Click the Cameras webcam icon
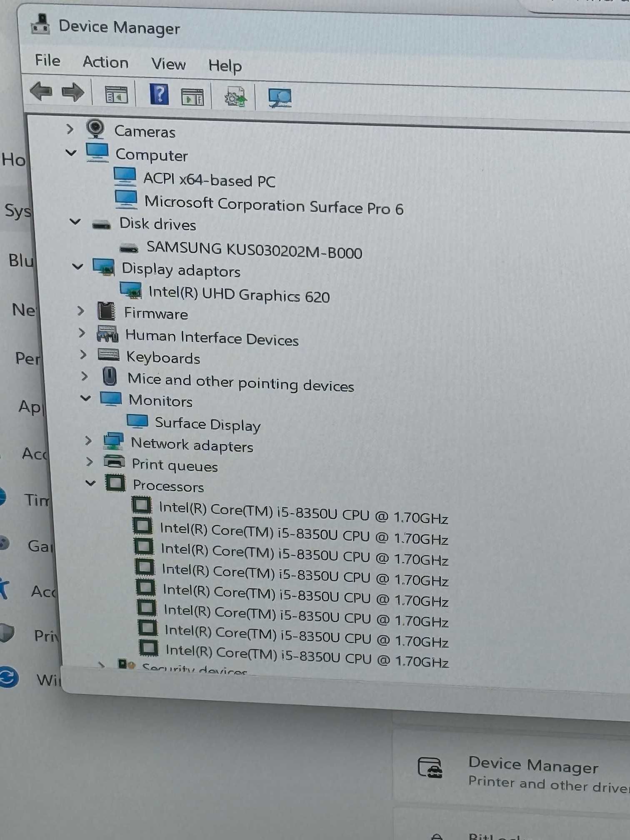Screen dimensions: 630x840 96,129
